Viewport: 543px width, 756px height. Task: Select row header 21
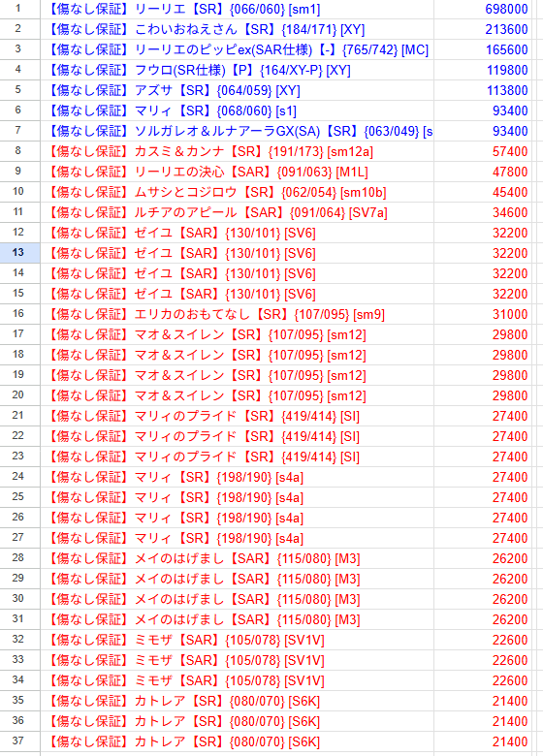tap(19, 416)
